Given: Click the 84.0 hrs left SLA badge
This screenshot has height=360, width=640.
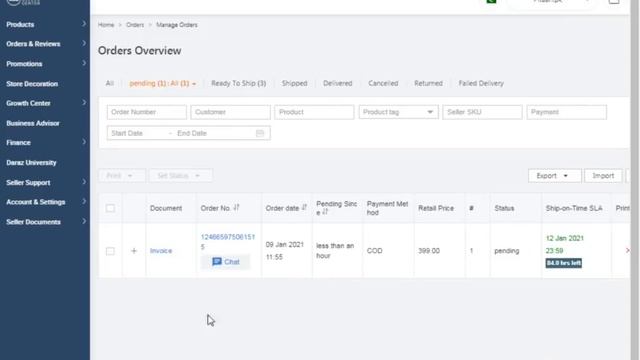Looking at the screenshot, I should [564, 263].
